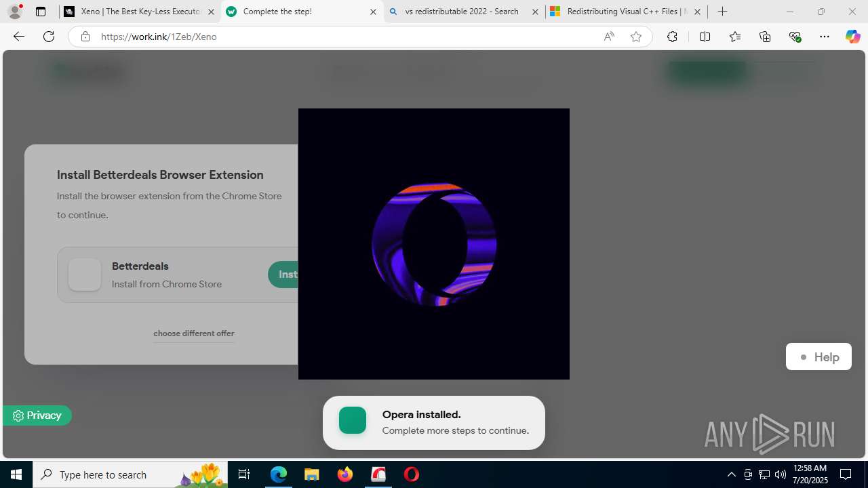Open the clock and date flyout
Viewport: 868px width, 488px height.
coord(810,474)
